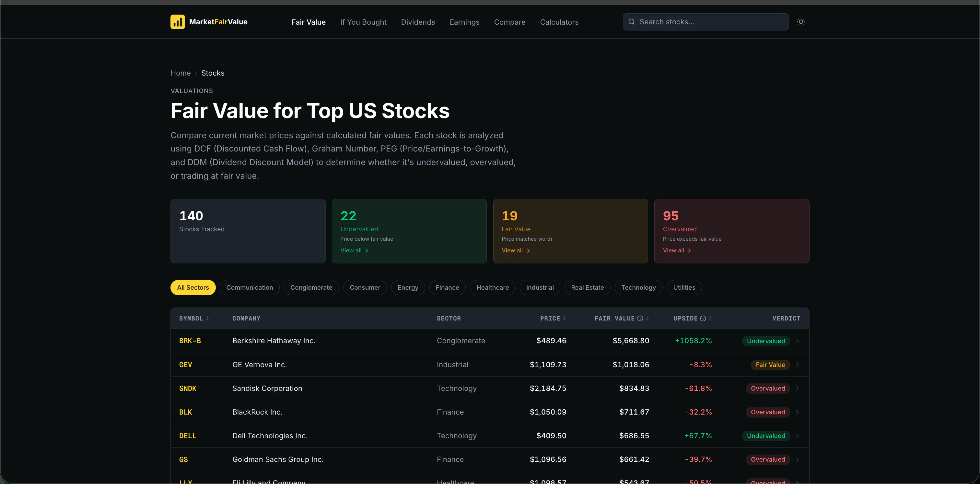Click the SNDK ticker symbol
The height and width of the screenshot is (484, 980).
click(188, 388)
